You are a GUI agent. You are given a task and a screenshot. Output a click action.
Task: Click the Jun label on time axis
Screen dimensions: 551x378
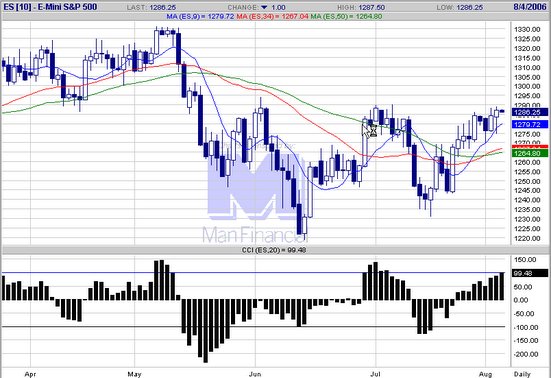pos(255,374)
